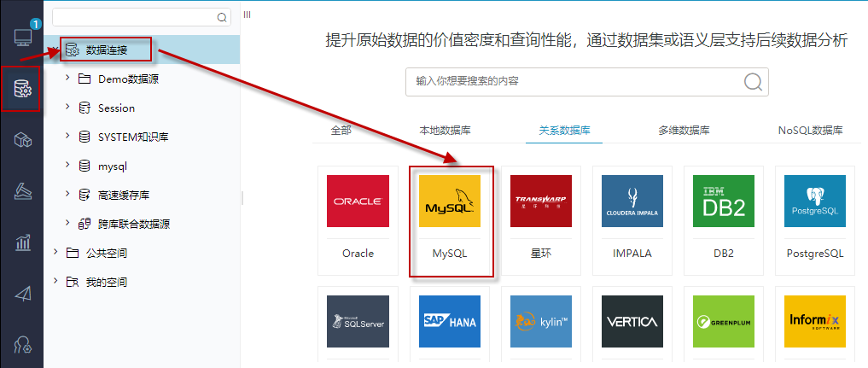868x368 pixels.
Task: Open the monitor icon with badge in sidebar
Action: (23, 38)
